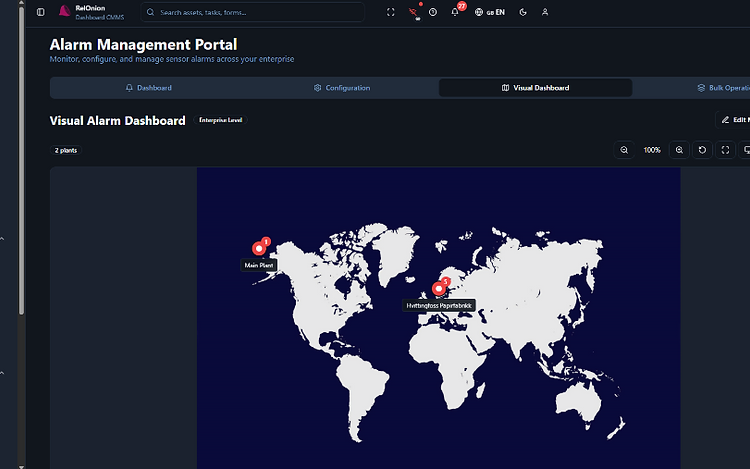The image size is (750, 469).
Task: Select the Main Plant alarm marker
Action: coord(259,248)
